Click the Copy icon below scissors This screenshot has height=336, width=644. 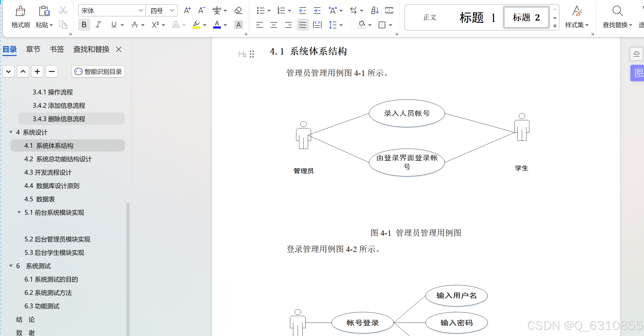coord(63,25)
